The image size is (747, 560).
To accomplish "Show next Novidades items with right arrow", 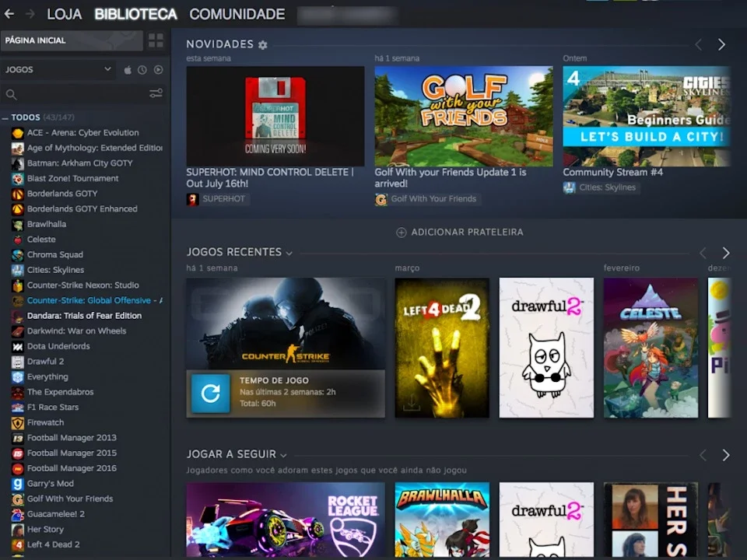I will 721,45.
